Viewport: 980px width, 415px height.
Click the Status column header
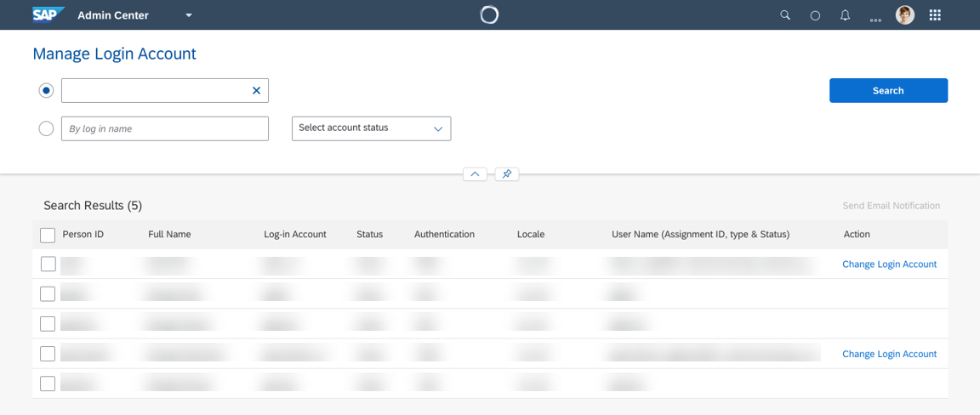(x=370, y=235)
